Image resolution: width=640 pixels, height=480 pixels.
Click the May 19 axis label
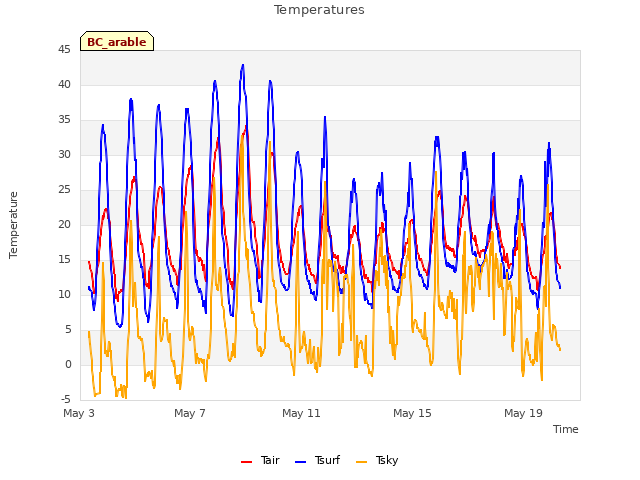[523, 413]
